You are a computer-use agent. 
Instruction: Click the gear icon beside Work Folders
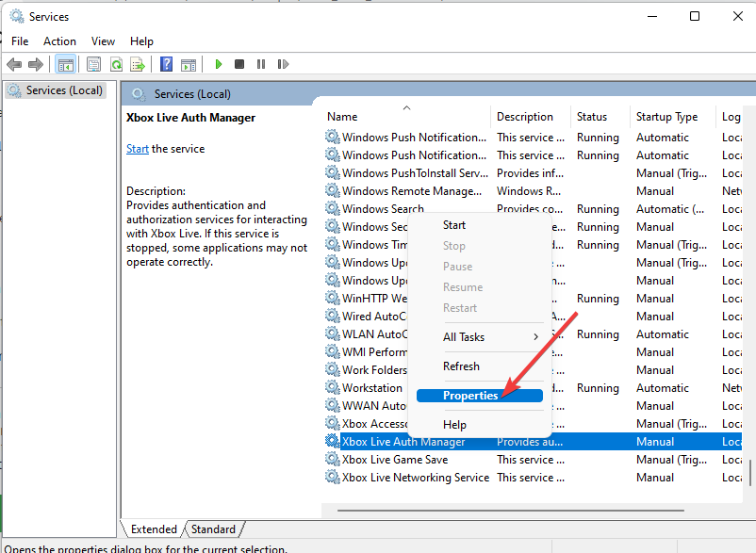coord(332,369)
